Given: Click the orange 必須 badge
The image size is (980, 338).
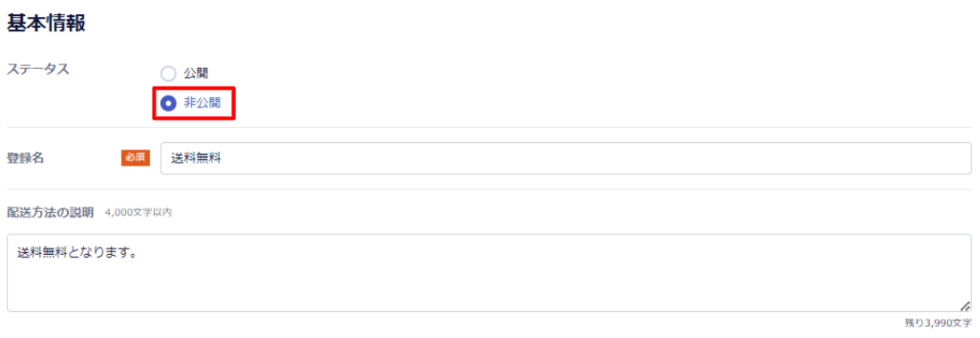Looking at the screenshot, I should 136,158.
